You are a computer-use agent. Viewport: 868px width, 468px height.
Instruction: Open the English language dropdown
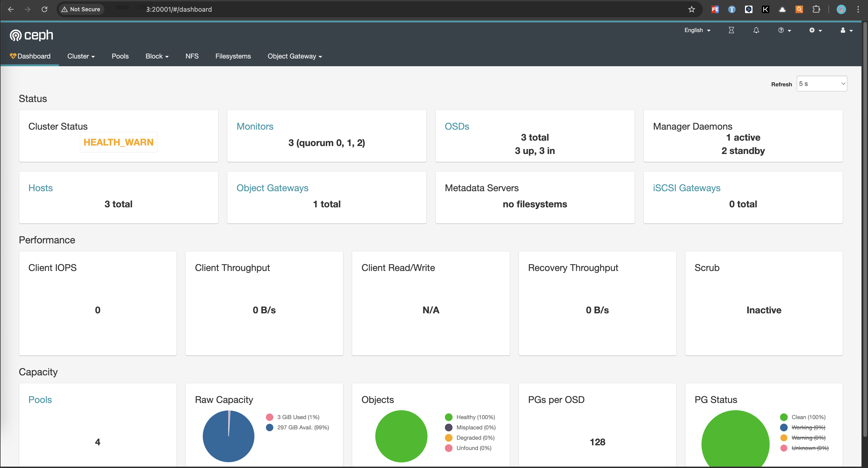point(697,30)
